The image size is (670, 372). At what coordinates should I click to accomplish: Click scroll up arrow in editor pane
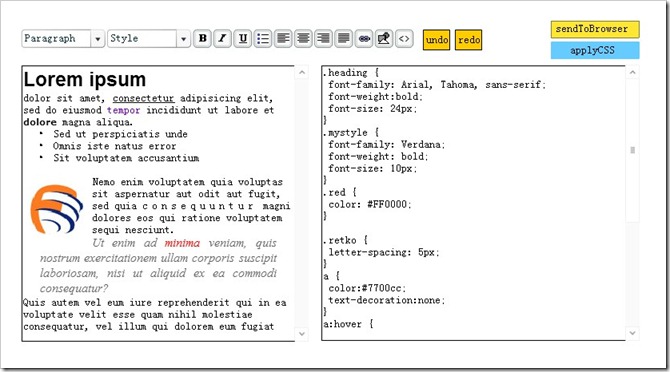(302, 73)
